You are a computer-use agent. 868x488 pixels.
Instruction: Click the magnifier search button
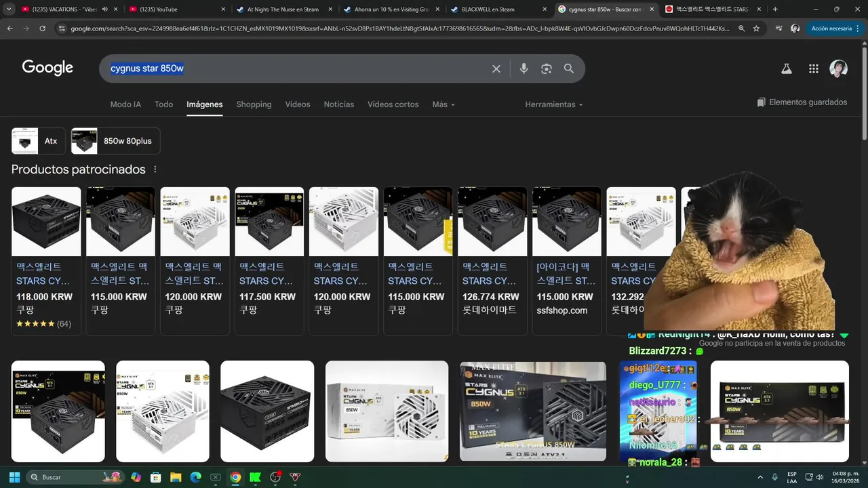pos(569,68)
